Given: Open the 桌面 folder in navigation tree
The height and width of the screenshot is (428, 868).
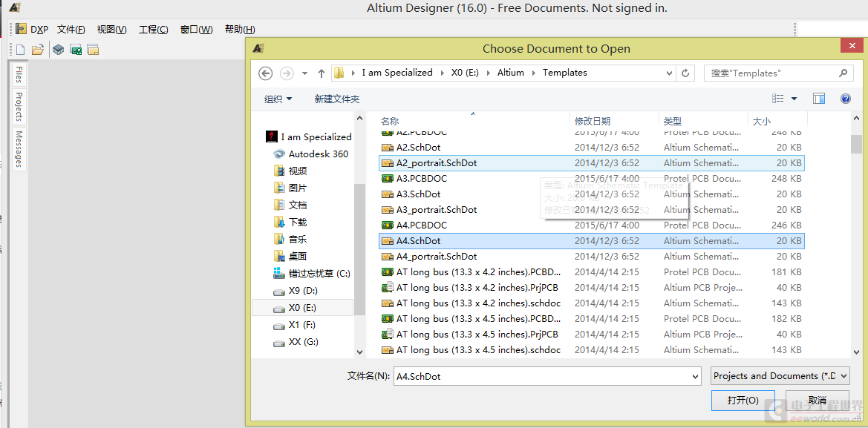Looking at the screenshot, I should [290, 257].
